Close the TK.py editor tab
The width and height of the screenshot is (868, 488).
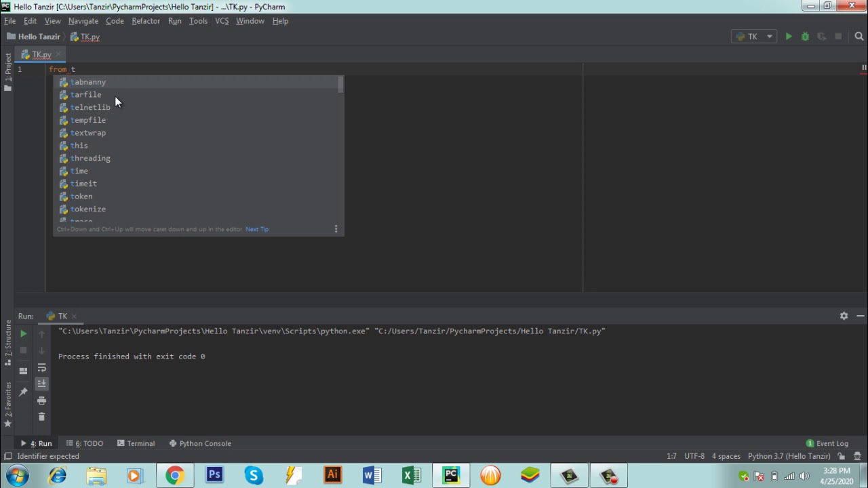pyautogui.click(x=58, y=54)
